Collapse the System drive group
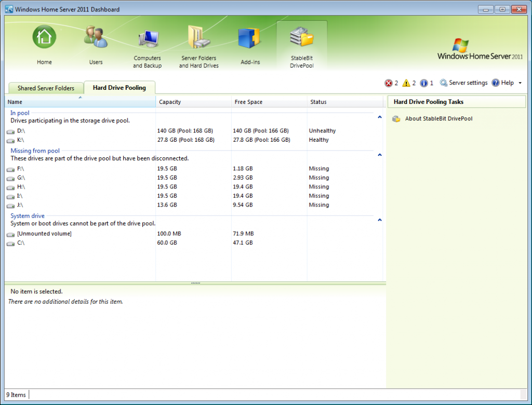 (380, 220)
